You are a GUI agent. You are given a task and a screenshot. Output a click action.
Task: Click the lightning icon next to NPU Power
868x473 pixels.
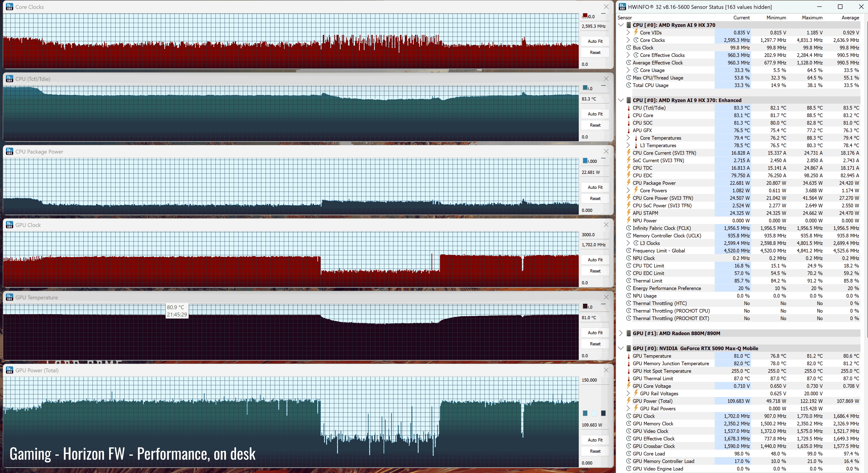coord(628,220)
